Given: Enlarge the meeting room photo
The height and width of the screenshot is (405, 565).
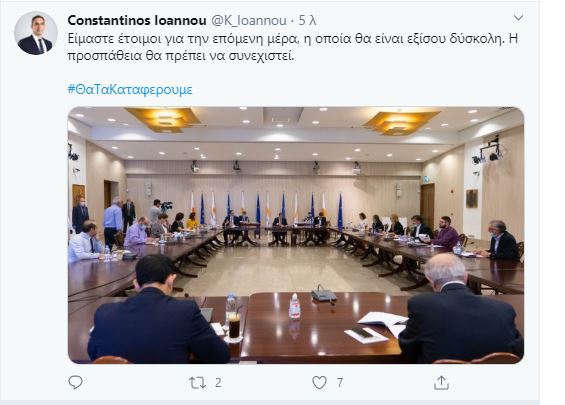Looking at the screenshot, I should [x=296, y=235].
